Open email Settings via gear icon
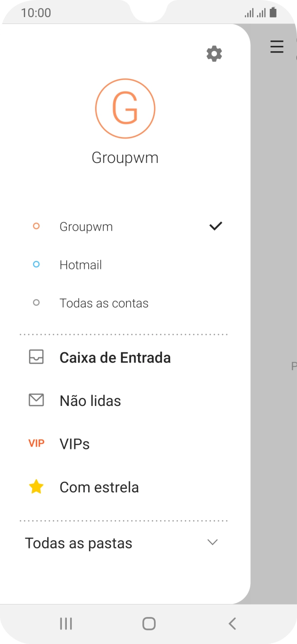Viewport: 297px width, 644px height. point(214,53)
